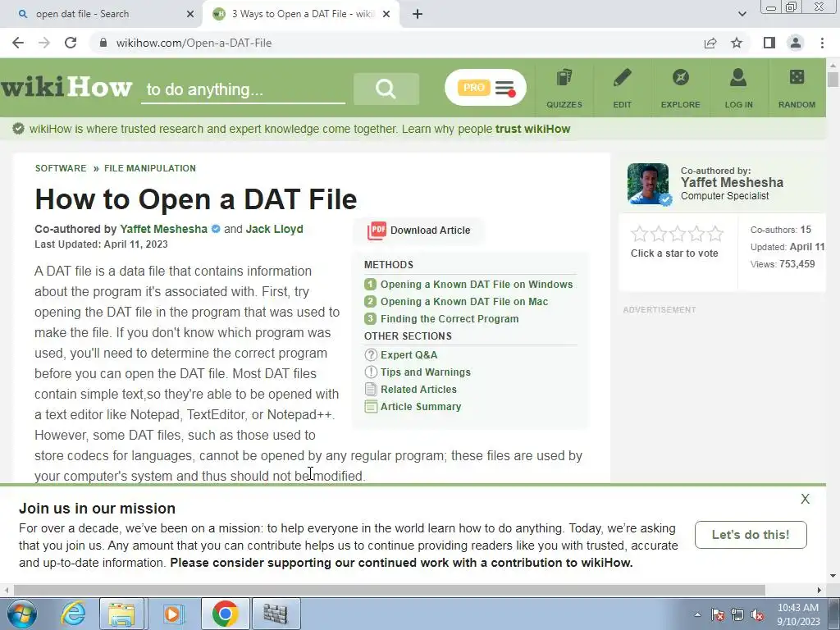This screenshot has width=840, height=630.
Task: Click the browser back arrow
Action: [x=18, y=43]
